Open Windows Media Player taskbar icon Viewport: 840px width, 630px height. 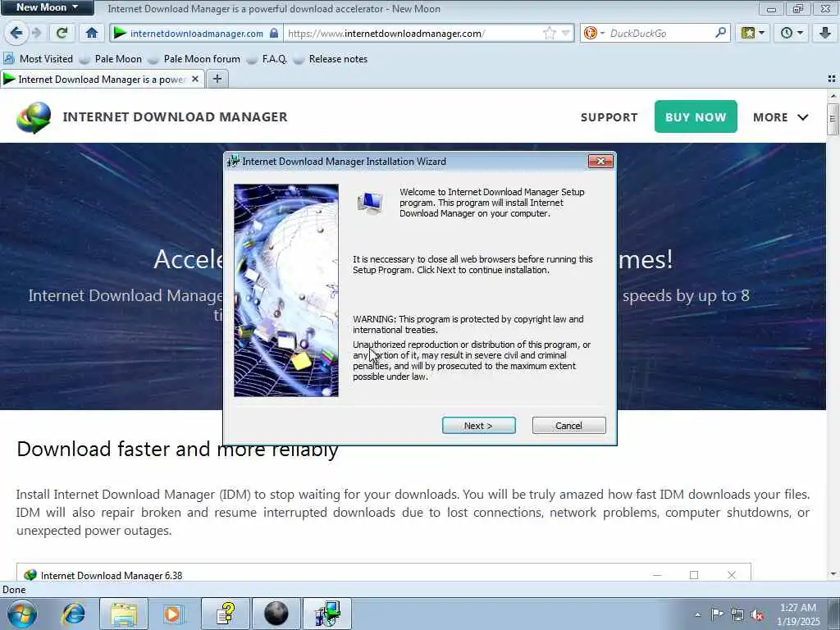point(172,614)
